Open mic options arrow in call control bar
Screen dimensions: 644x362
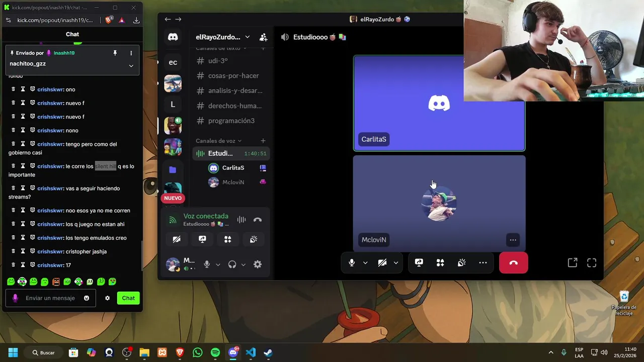click(365, 262)
